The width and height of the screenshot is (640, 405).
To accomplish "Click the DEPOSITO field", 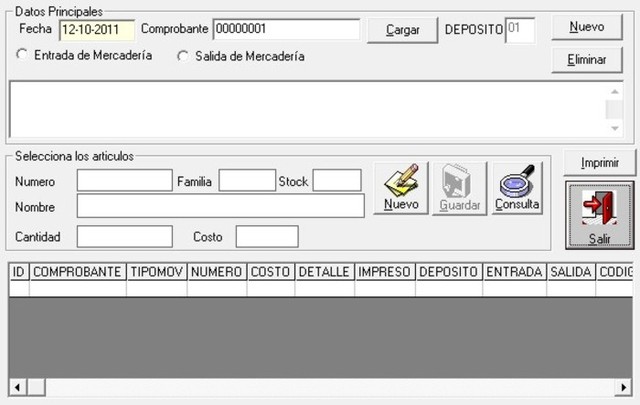I will [x=520, y=30].
